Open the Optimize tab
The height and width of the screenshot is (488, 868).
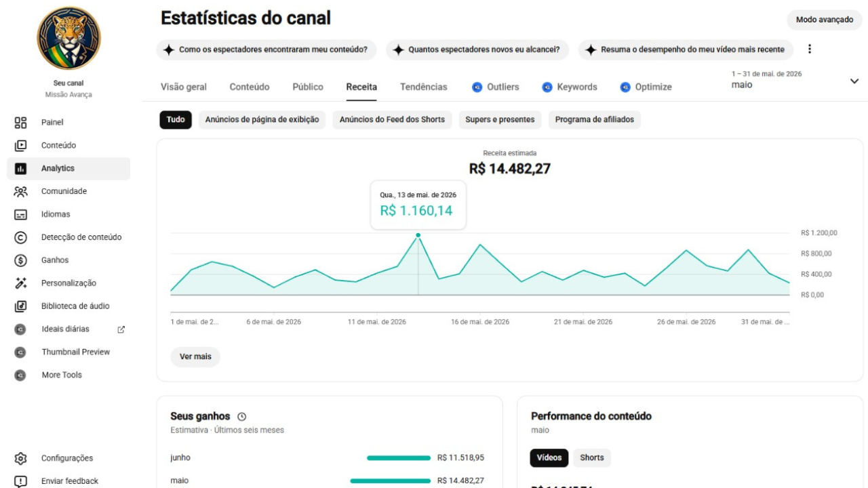click(x=646, y=87)
